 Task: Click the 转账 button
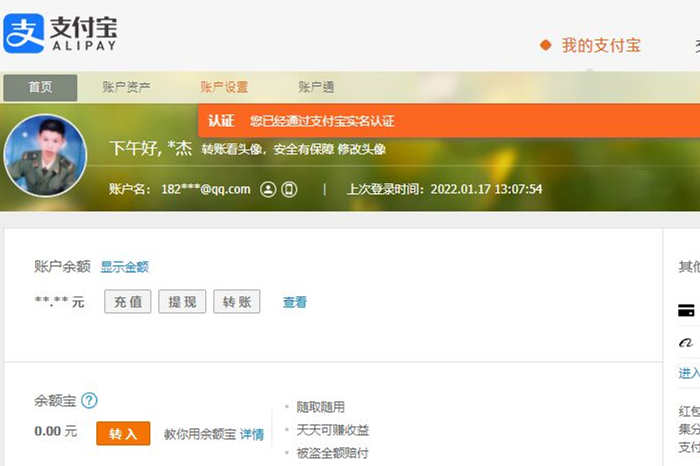coord(237,302)
